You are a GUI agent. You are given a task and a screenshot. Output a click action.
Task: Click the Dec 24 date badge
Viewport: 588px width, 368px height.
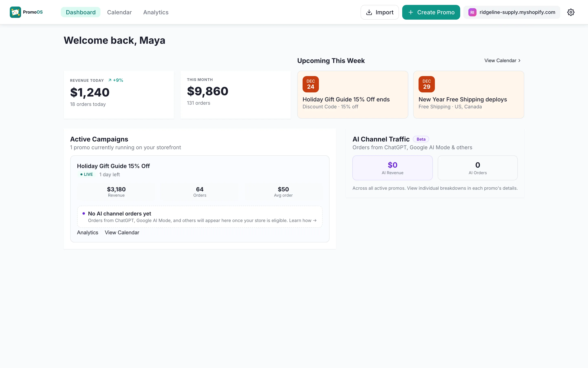(x=311, y=84)
